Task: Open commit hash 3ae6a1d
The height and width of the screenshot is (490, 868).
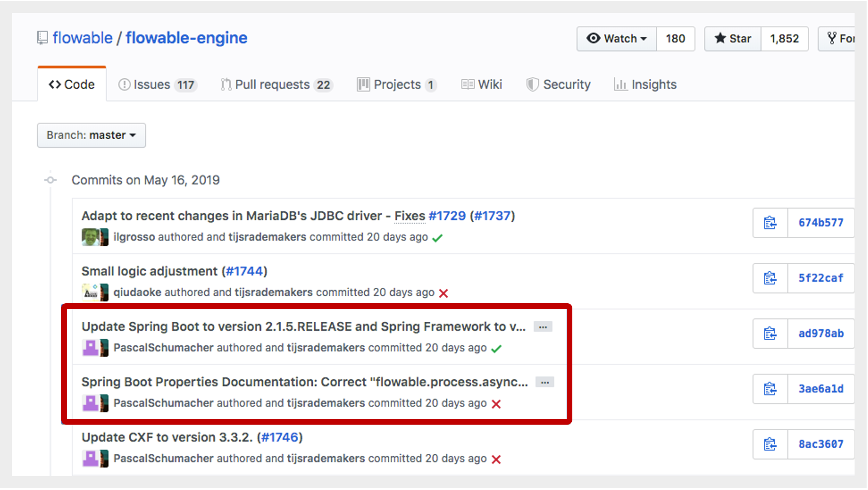Action: point(821,389)
